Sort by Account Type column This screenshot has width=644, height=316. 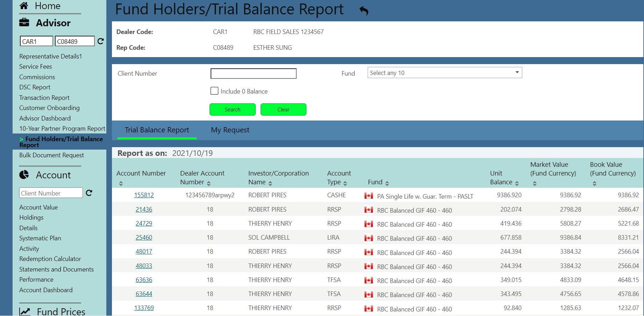(x=345, y=183)
